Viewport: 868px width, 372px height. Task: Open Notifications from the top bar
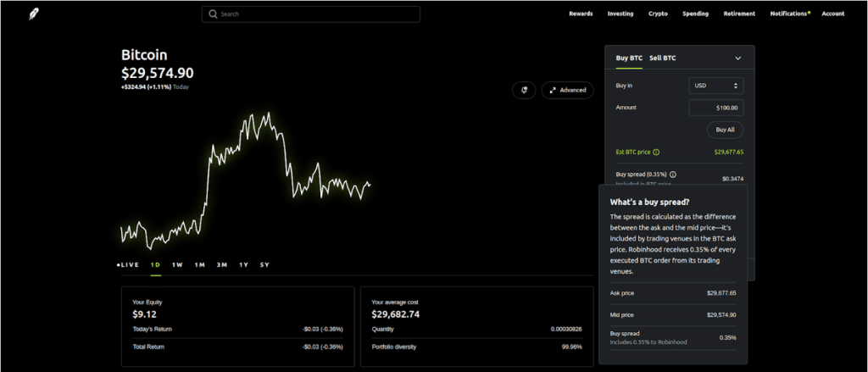click(x=788, y=14)
